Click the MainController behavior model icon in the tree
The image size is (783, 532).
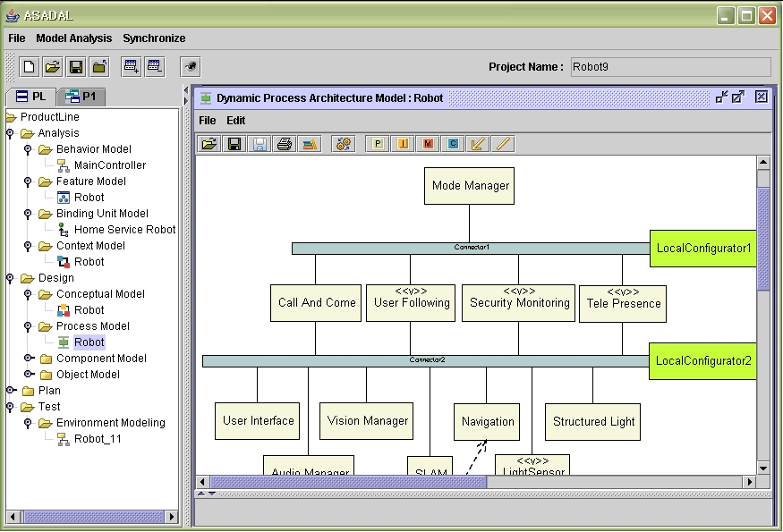click(x=64, y=165)
